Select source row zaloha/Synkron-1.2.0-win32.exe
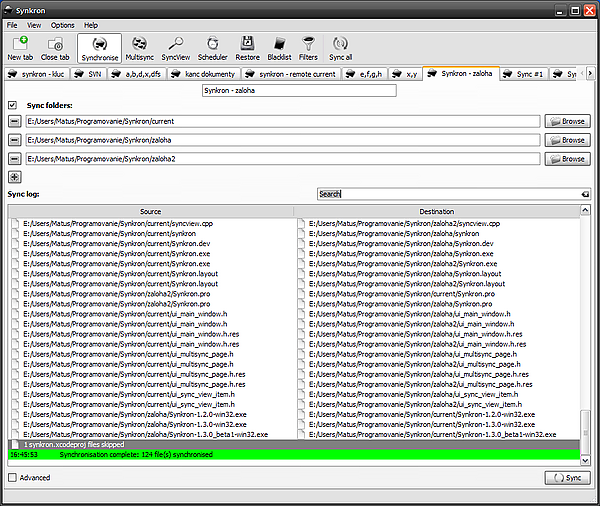Viewport: 600px width, 506px height. tap(135, 415)
